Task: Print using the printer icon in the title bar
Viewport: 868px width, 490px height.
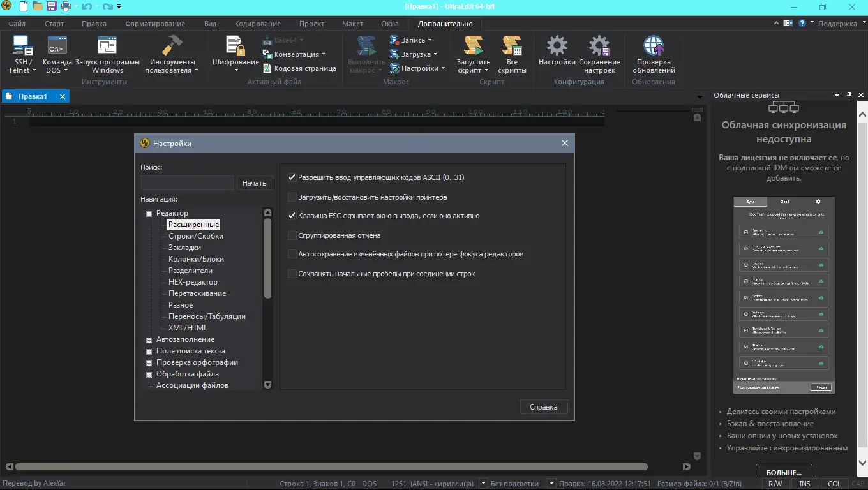Action: pyautogui.click(x=65, y=7)
